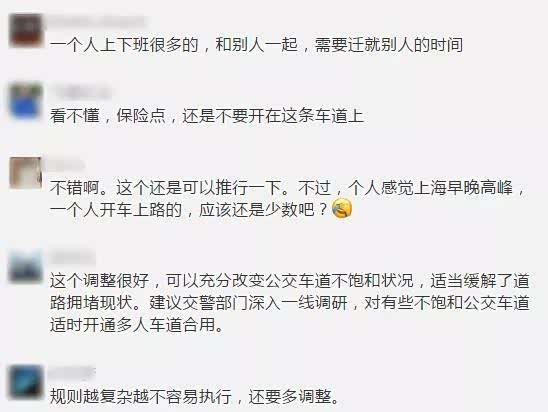Image resolution: width=548 pixels, height=412 pixels.
Task: Select the dark teal avatar of the fifth commenter
Action: pos(25,382)
